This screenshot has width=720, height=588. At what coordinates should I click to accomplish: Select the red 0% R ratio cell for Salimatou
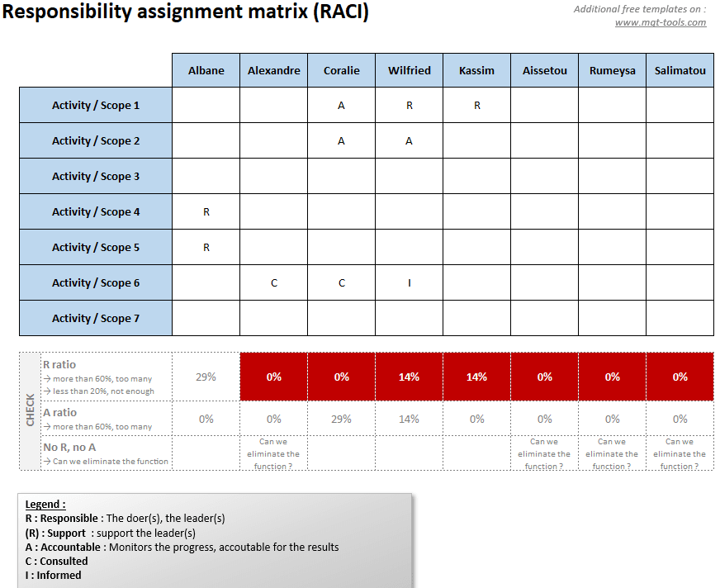coord(680,377)
